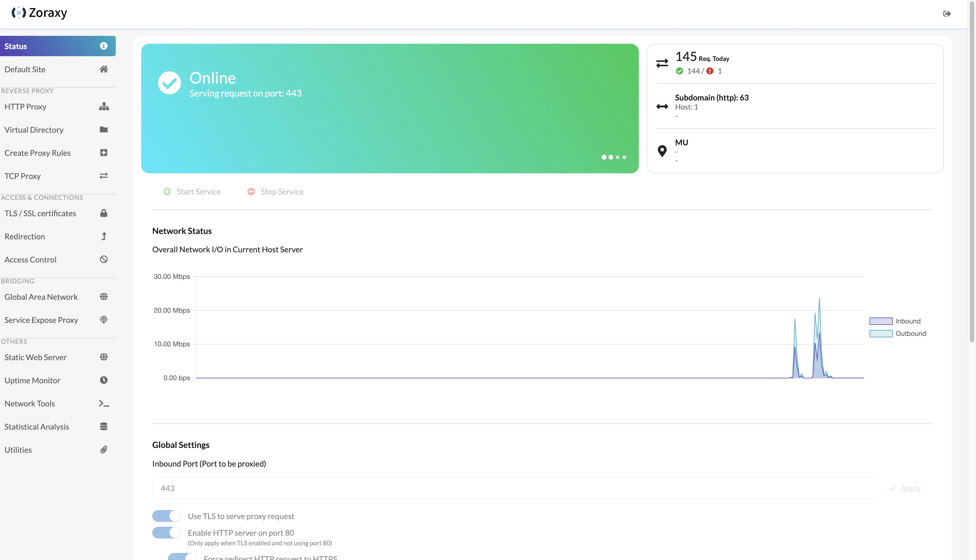
Task: Click the Zoraxy logo
Action: pos(39,13)
